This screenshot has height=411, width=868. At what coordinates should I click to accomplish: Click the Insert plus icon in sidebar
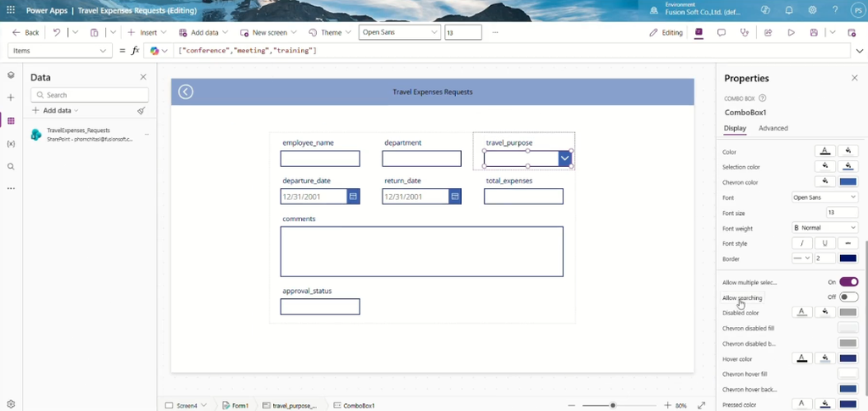pos(10,97)
